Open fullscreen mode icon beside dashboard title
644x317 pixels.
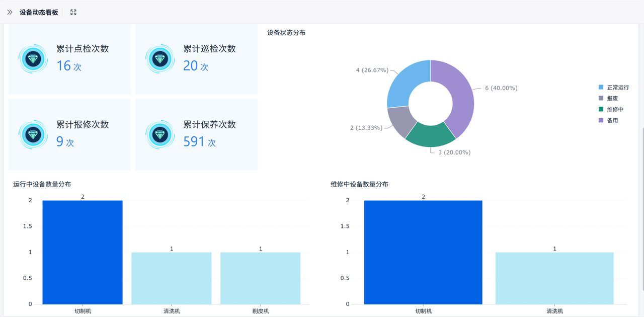pos(73,12)
